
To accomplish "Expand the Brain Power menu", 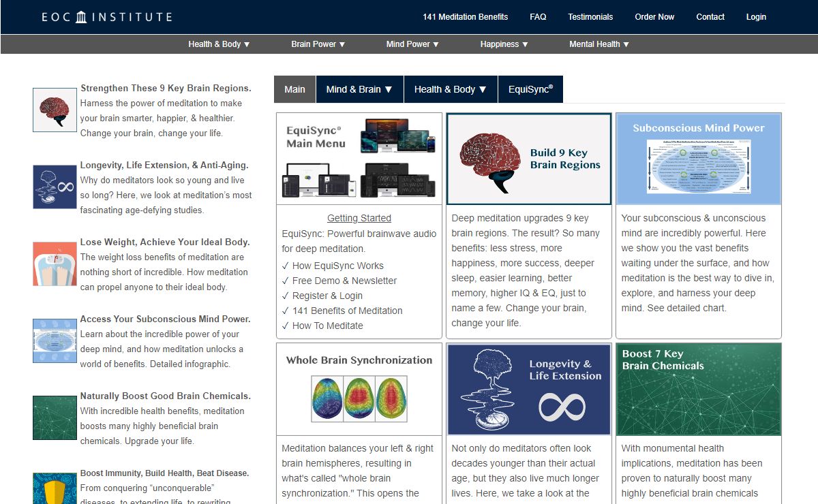I will coord(318,44).
